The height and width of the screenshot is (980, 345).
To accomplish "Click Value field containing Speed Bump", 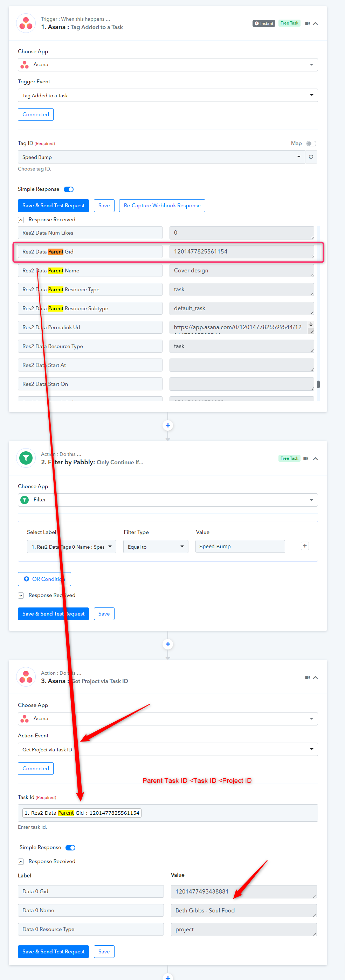I will [x=240, y=546].
